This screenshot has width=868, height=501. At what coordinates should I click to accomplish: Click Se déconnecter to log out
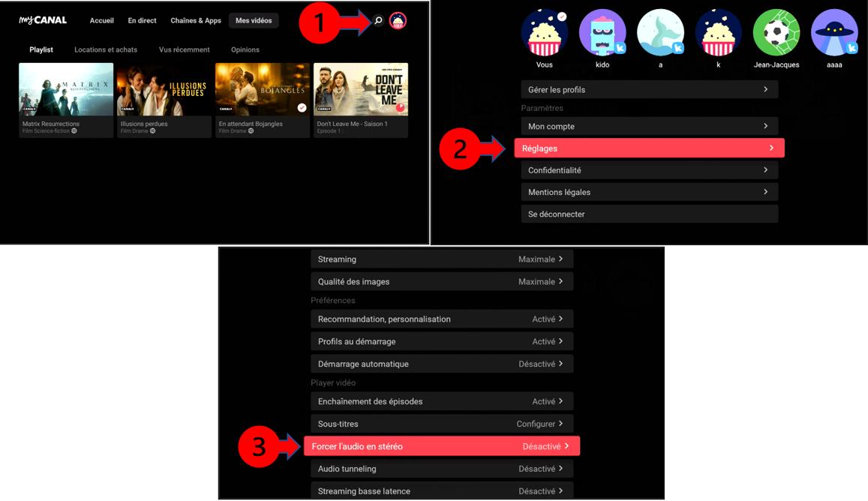tap(650, 214)
